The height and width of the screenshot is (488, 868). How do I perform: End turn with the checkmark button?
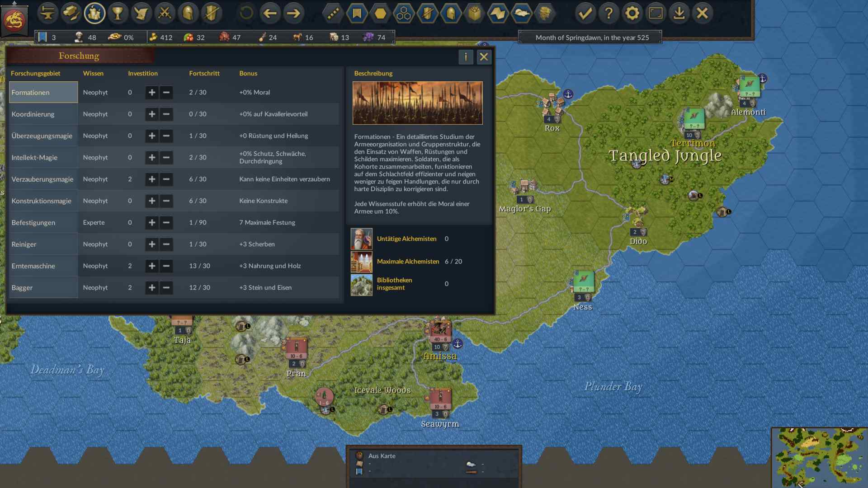point(585,13)
